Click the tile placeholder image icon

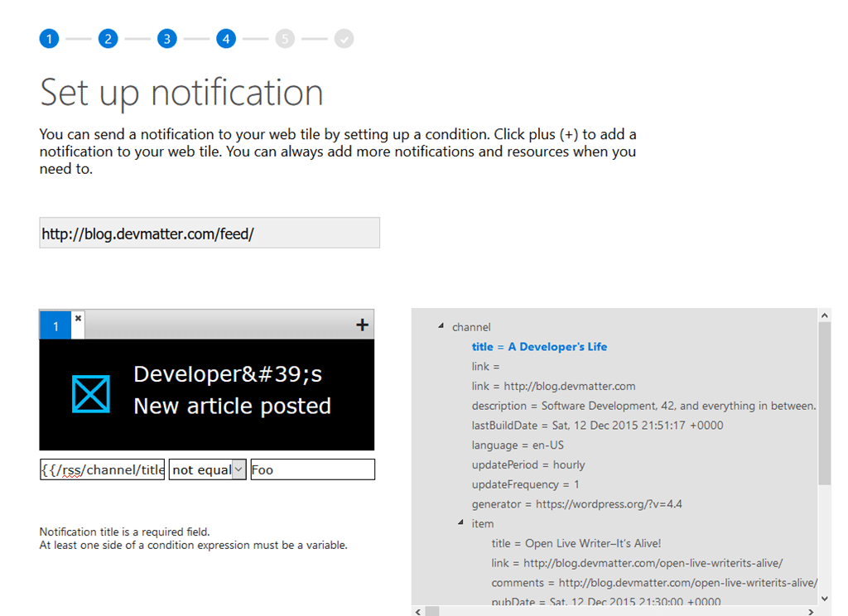(x=90, y=394)
